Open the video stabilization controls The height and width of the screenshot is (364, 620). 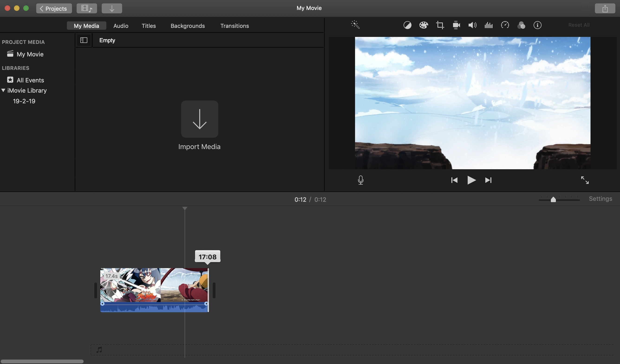click(456, 25)
